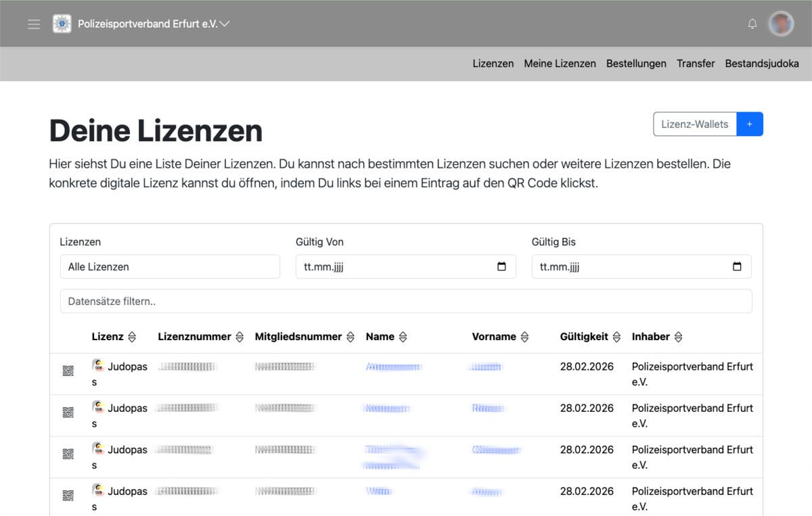The image size is (812, 516).
Task: Sort table by Gültigkeit column
Action: pos(616,337)
